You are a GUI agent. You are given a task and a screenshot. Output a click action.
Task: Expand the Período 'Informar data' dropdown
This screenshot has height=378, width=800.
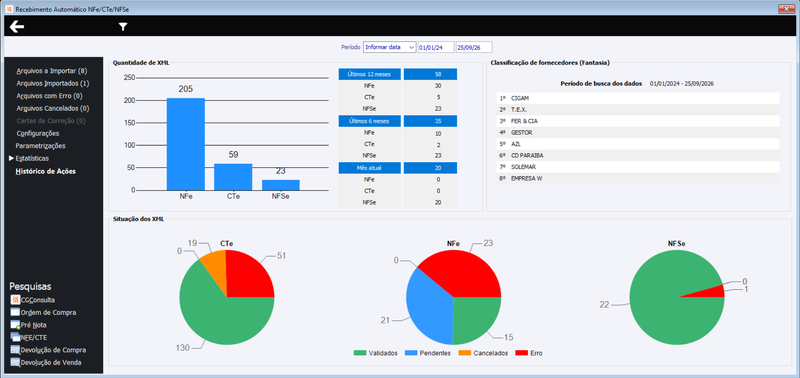click(x=411, y=47)
